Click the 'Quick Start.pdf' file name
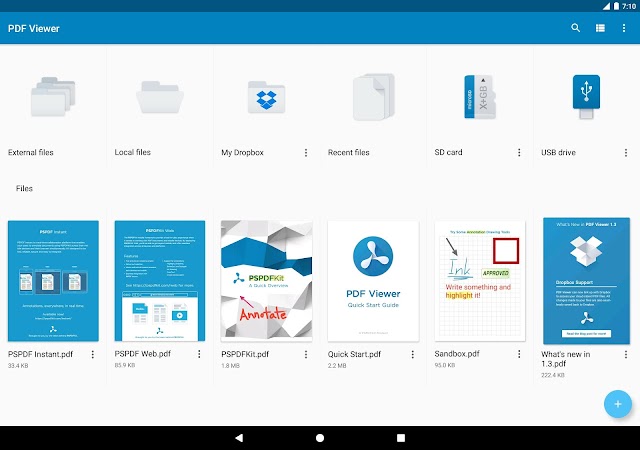Image resolution: width=640 pixels, height=450 pixels. [354, 354]
